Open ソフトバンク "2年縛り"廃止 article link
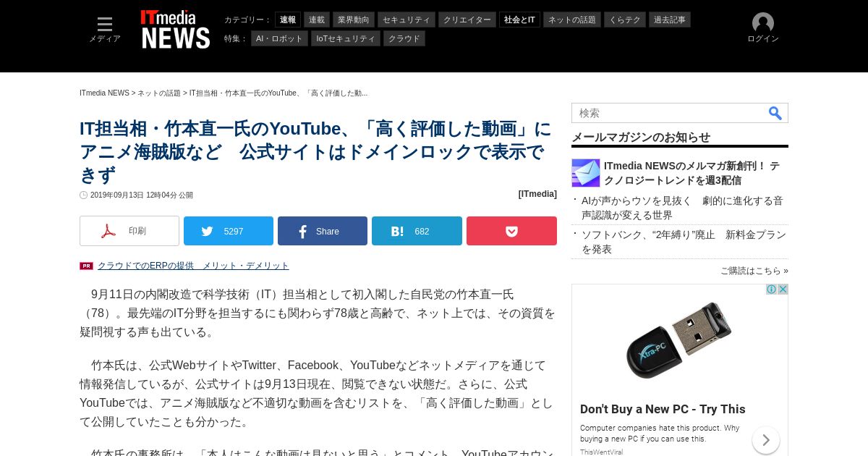Viewport: 868px width, 456px height. [684, 242]
